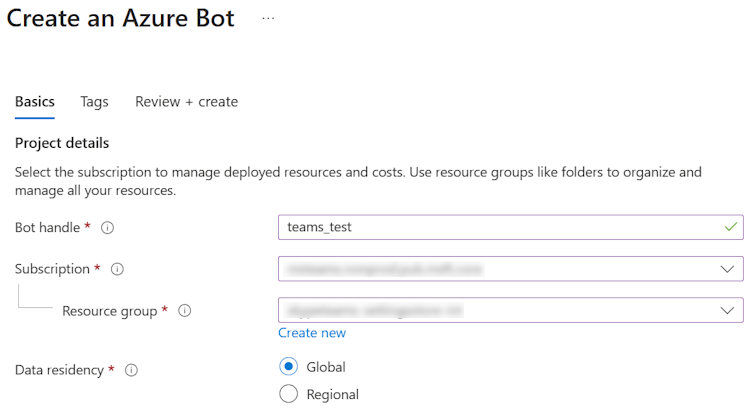
Task: Switch to the Tags tab
Action: pos(94,102)
